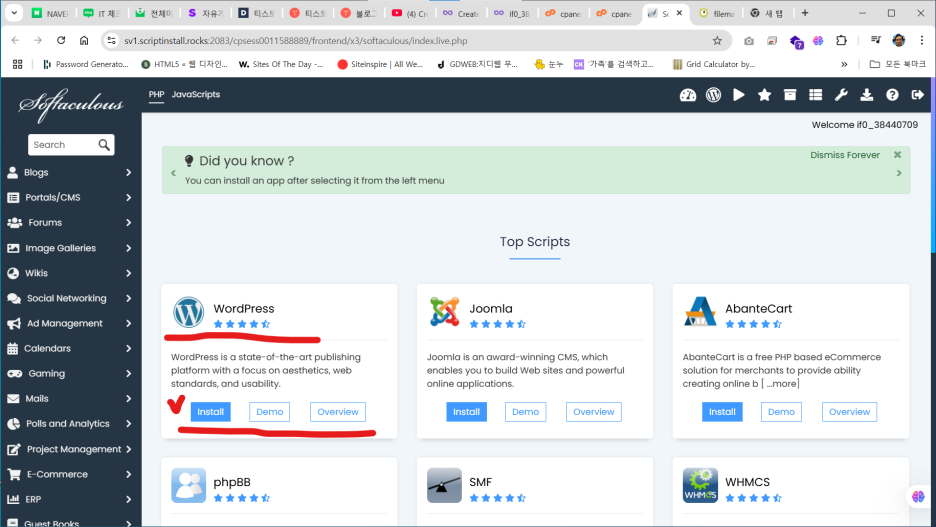Screen dimensions: 936x527
Task: Open the Joomla Demo
Action: (525, 412)
